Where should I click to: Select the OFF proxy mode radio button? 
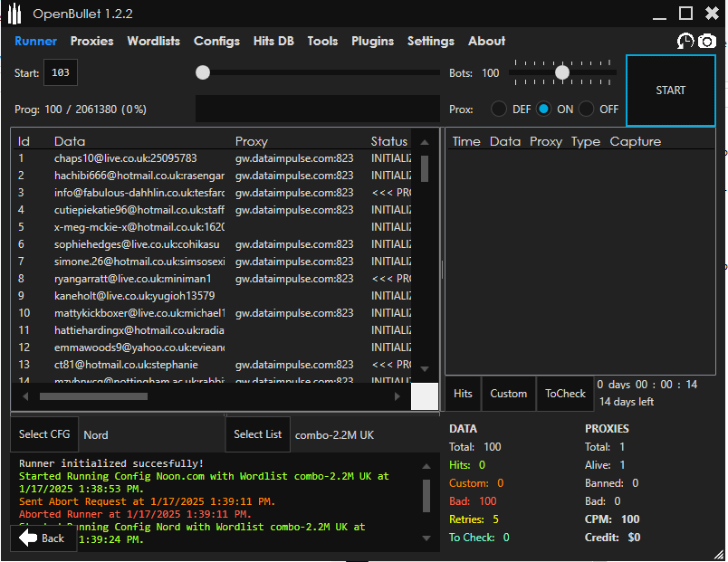pyautogui.click(x=587, y=109)
